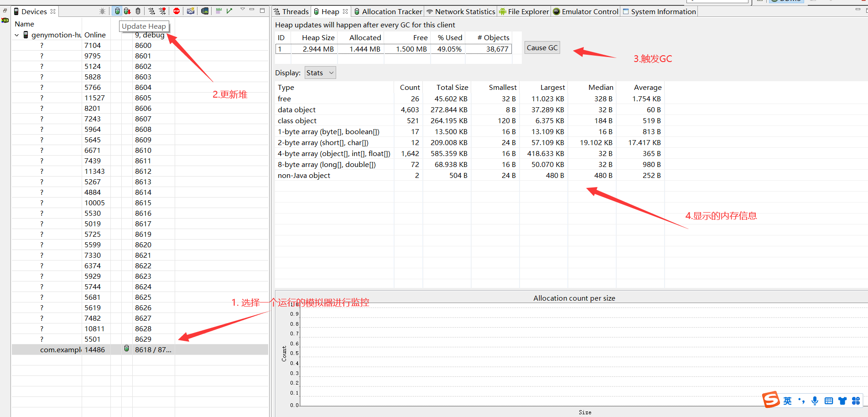The height and width of the screenshot is (417, 868).
Task: Open the Emulator Control tab
Action: [x=586, y=11]
